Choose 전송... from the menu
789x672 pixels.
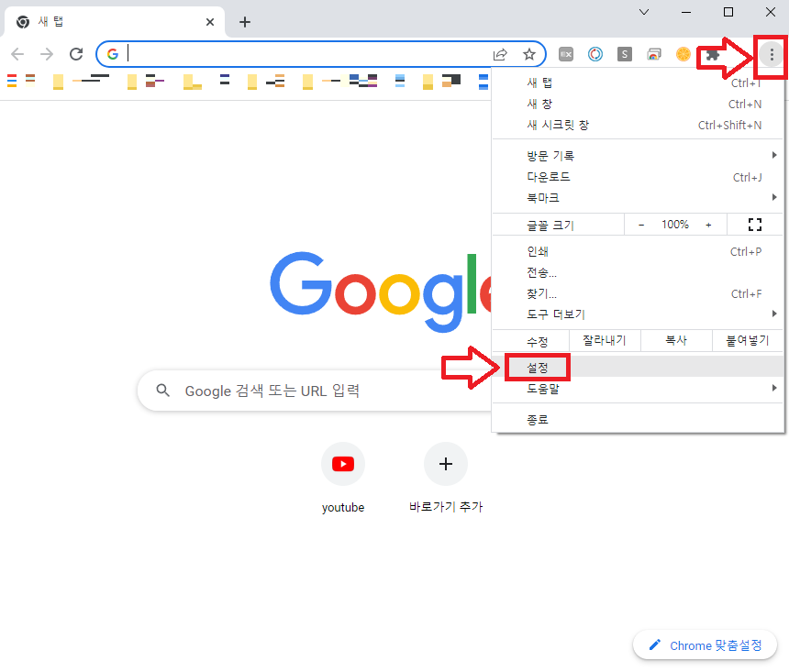pos(638,272)
